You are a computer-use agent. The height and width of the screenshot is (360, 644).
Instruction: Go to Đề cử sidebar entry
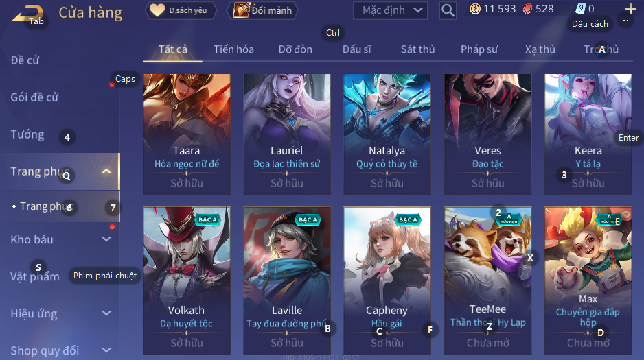25,60
